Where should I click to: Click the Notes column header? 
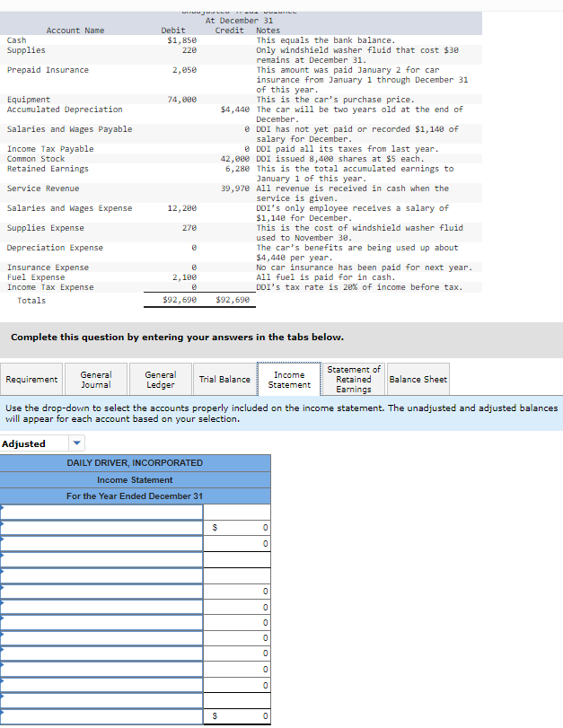pyautogui.click(x=268, y=31)
